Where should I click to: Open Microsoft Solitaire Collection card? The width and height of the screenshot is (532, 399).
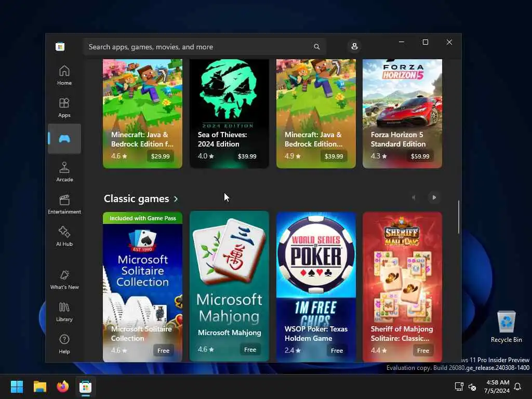tap(142, 287)
